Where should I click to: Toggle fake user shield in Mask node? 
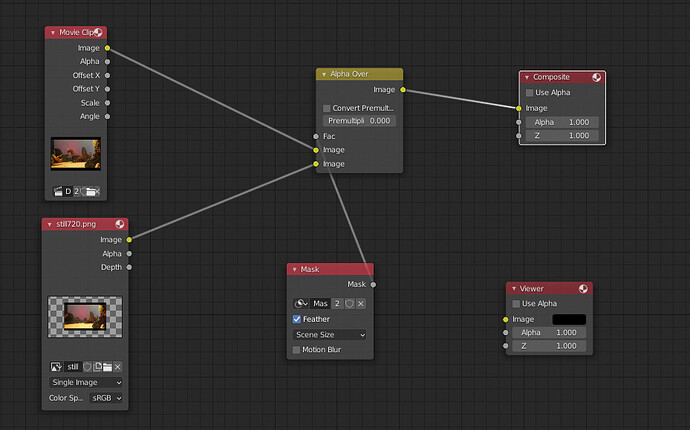[x=349, y=304]
